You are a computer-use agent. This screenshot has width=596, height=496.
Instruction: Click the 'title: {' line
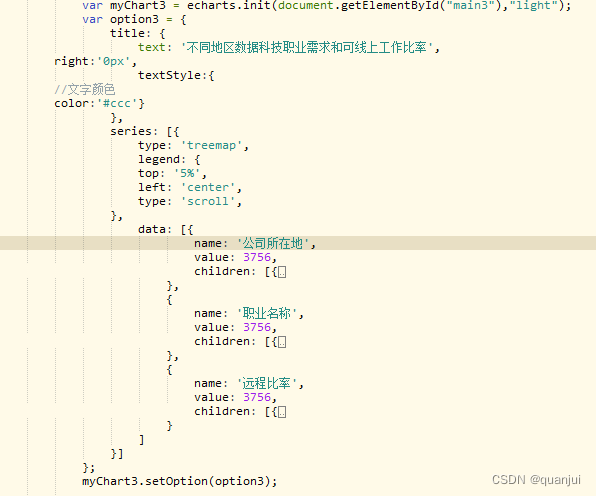[x=138, y=33]
